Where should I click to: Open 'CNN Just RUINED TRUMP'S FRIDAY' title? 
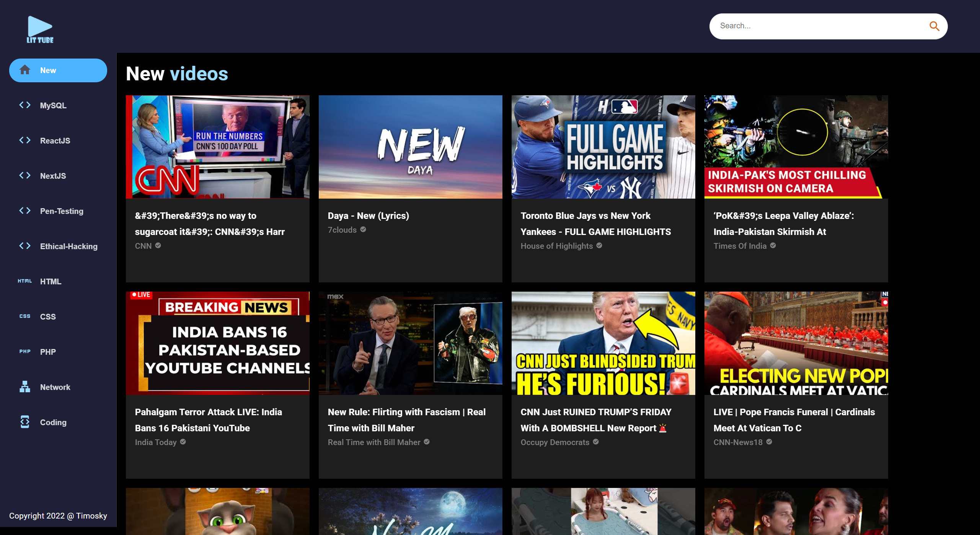point(596,420)
